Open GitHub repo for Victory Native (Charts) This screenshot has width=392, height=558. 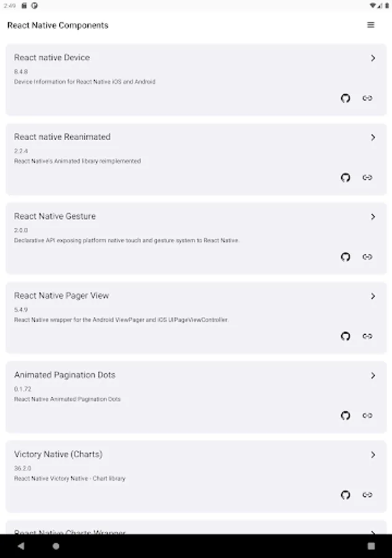(x=346, y=495)
